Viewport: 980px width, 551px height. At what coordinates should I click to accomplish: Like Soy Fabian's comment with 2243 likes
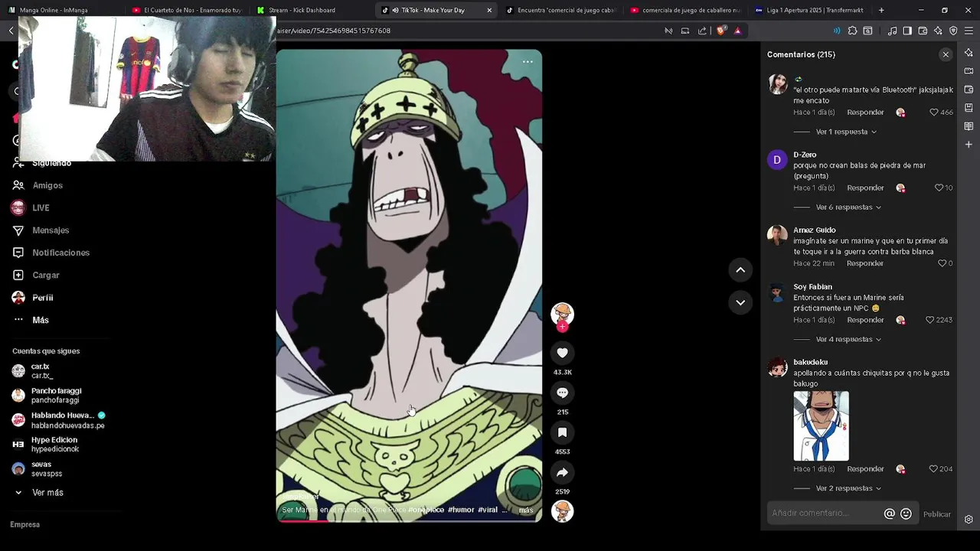(x=930, y=320)
